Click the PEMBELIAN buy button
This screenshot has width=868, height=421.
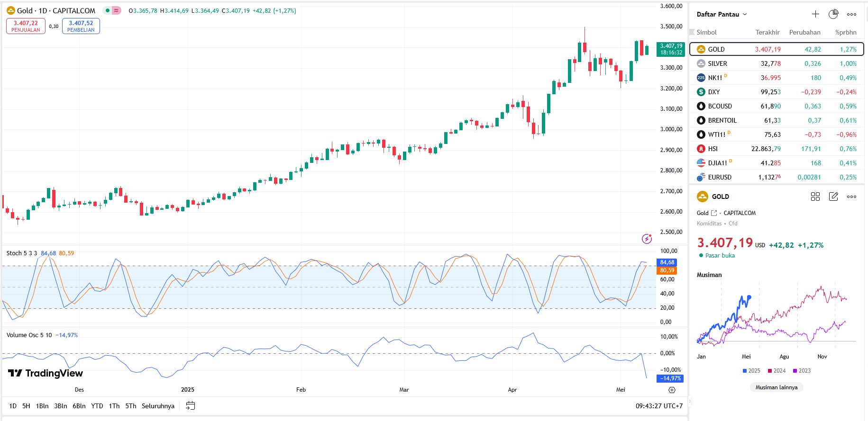[x=81, y=26]
